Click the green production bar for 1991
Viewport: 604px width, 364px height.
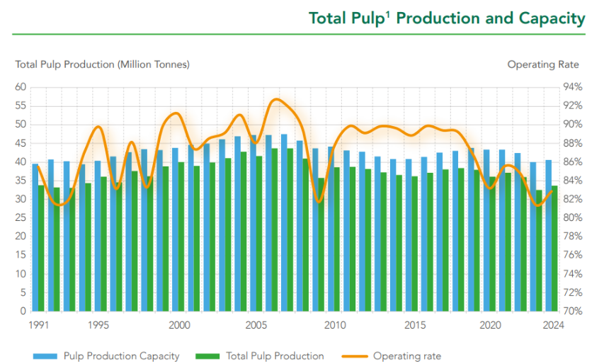click(x=41, y=248)
